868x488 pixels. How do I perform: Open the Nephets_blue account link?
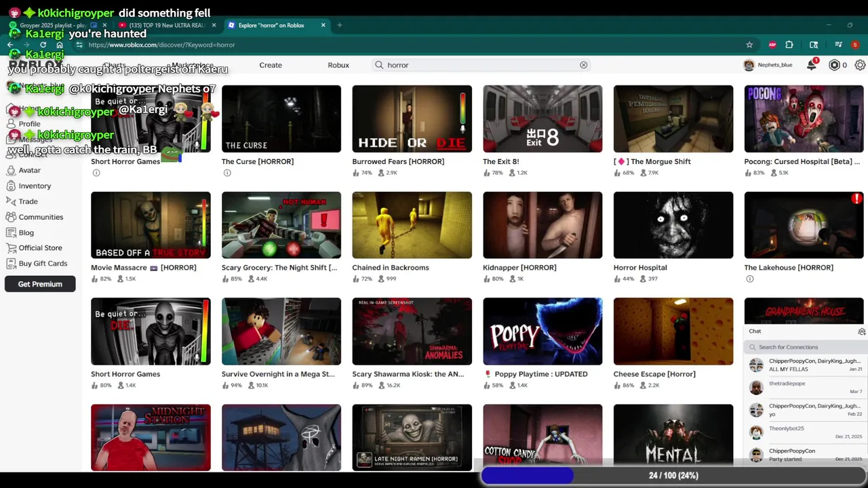pyautogui.click(x=768, y=65)
